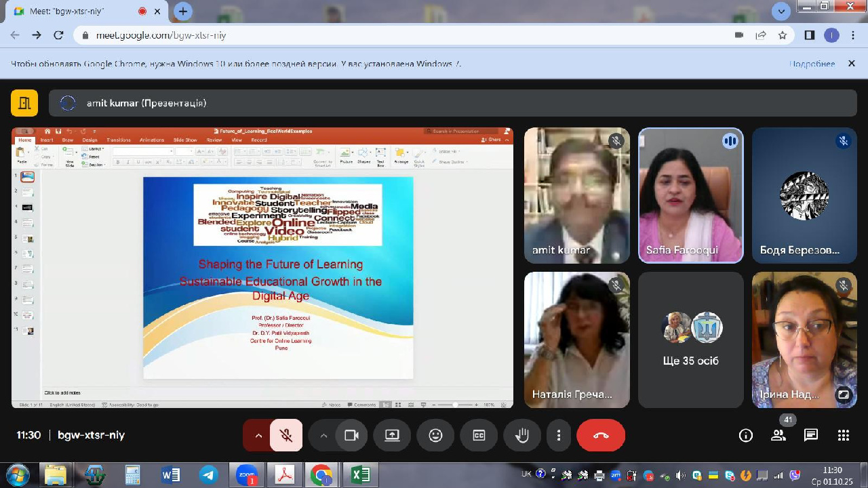Click the 'Ще 35 осіб' participants tile
The width and height of the screenshot is (868, 488).
pyautogui.click(x=690, y=340)
